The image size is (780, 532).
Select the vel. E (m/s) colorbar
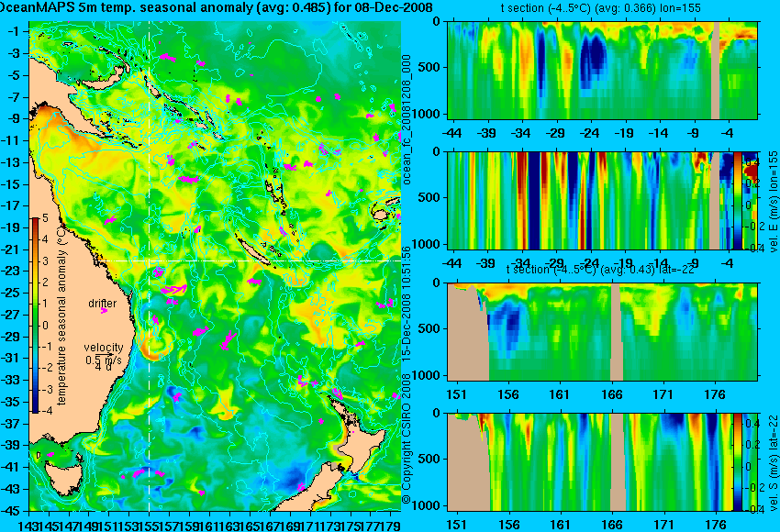(738, 200)
